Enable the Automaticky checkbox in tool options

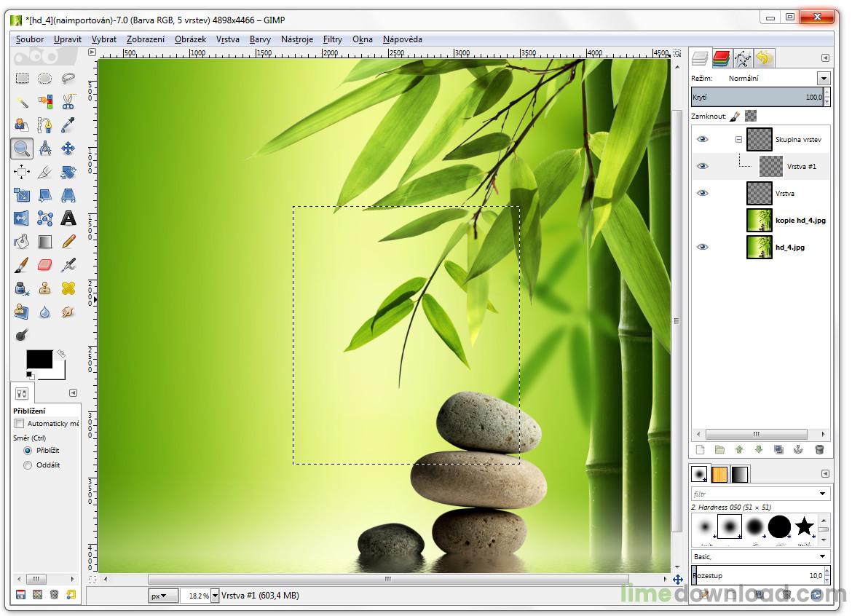click(20, 423)
